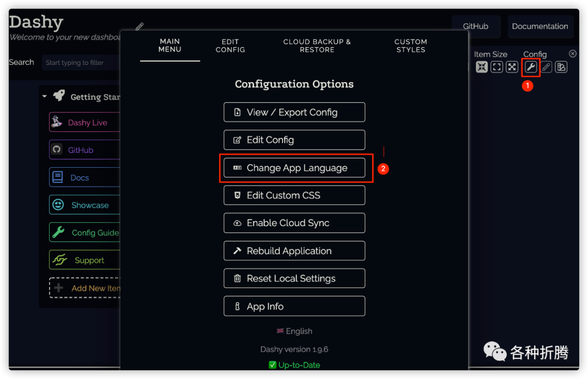This screenshot has height=379, width=588.
Task: Click the Dashy page title
Action: click(x=36, y=22)
